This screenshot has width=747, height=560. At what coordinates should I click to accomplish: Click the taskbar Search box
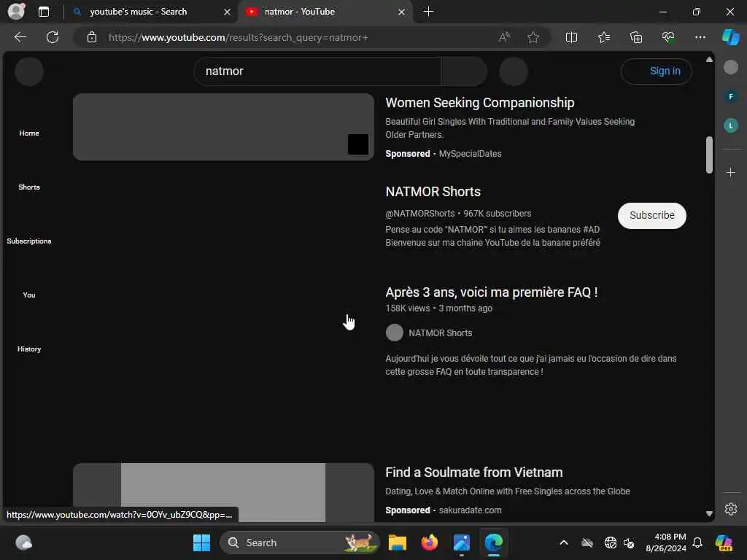299,542
